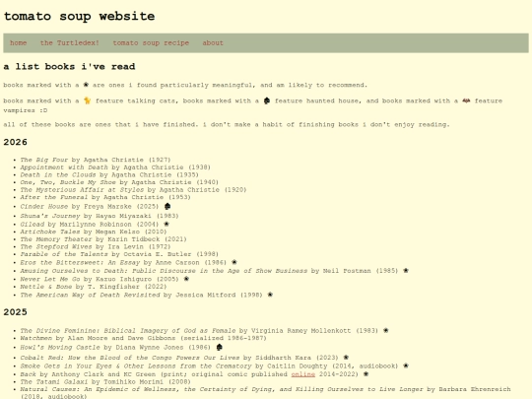532x399 pixels.
Task: Select the 2026 year heading
Action: point(15,142)
